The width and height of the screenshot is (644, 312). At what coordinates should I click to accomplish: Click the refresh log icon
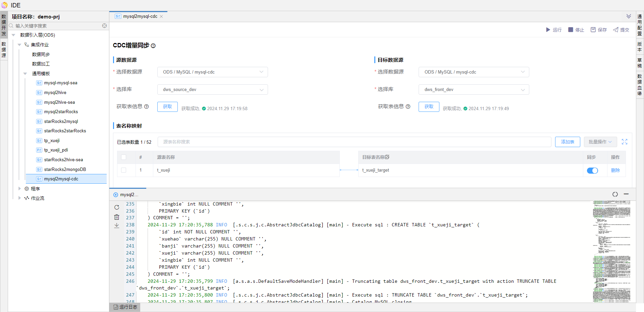(x=117, y=208)
